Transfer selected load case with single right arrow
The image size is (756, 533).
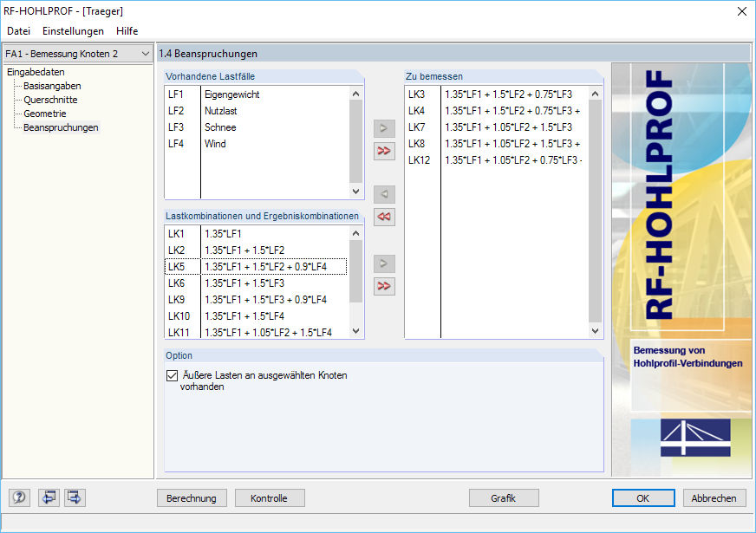(384, 128)
